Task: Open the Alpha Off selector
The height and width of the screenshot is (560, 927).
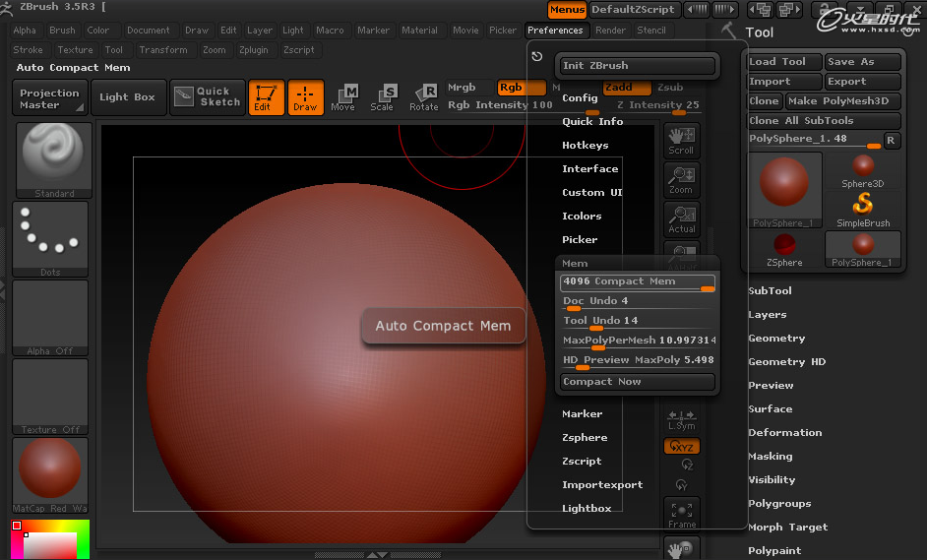Action: [x=50, y=318]
